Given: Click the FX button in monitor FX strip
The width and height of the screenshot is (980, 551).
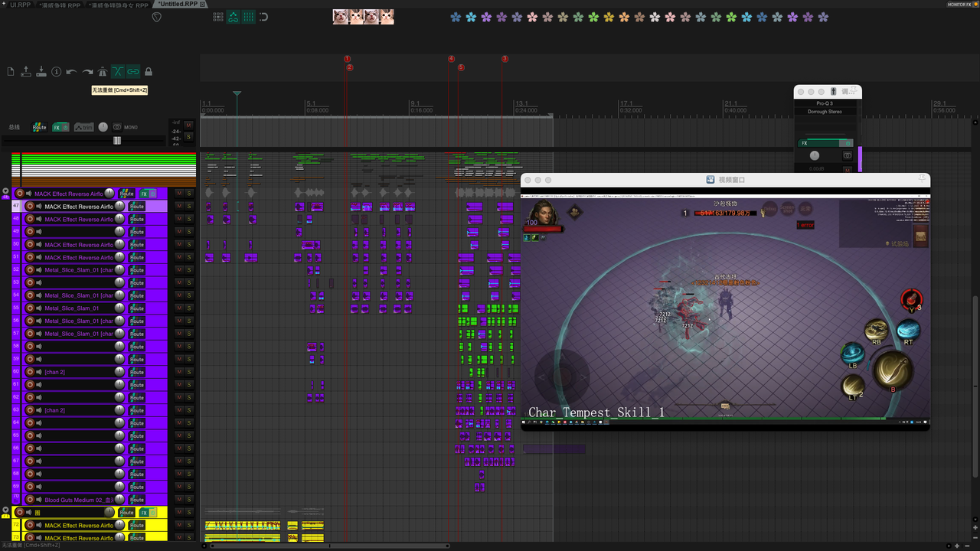Looking at the screenshot, I should pos(819,143).
